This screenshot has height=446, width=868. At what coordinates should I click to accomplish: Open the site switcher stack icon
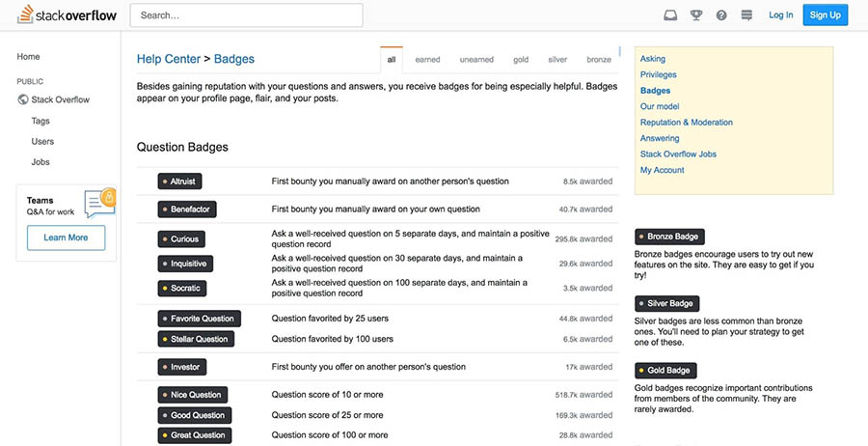(x=746, y=14)
